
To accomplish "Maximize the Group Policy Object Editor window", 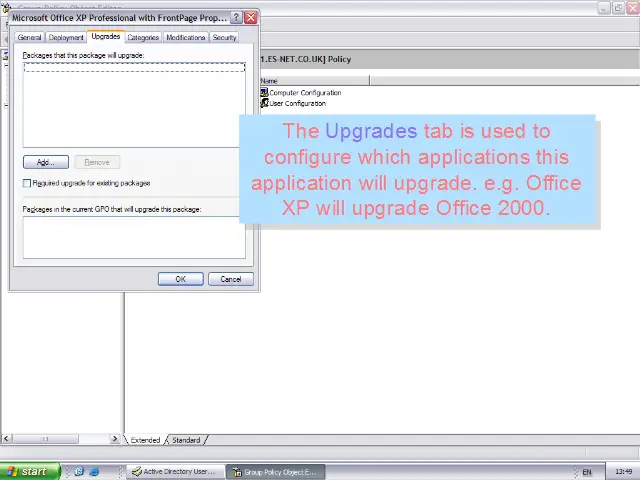I will (619, 7).
